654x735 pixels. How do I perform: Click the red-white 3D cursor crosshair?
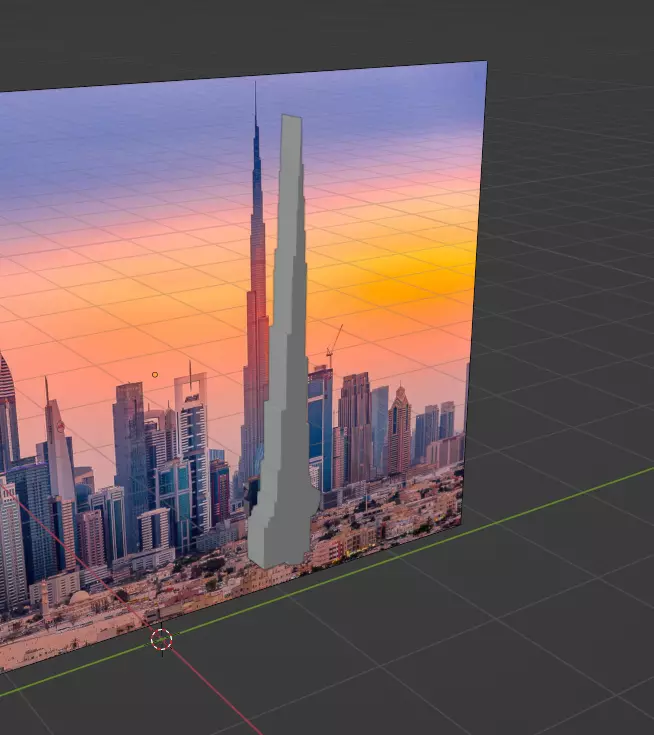(162, 640)
